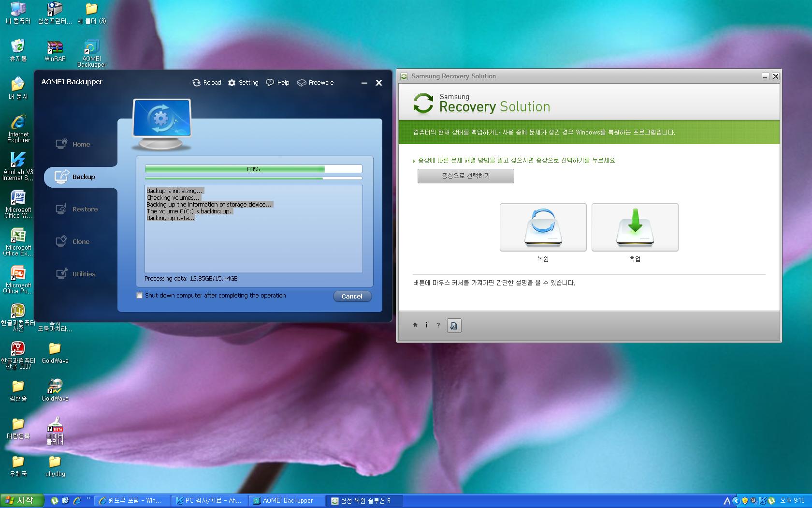Select the Internet Explorer desktop icon
This screenshot has height=508, width=812.
click(18, 129)
